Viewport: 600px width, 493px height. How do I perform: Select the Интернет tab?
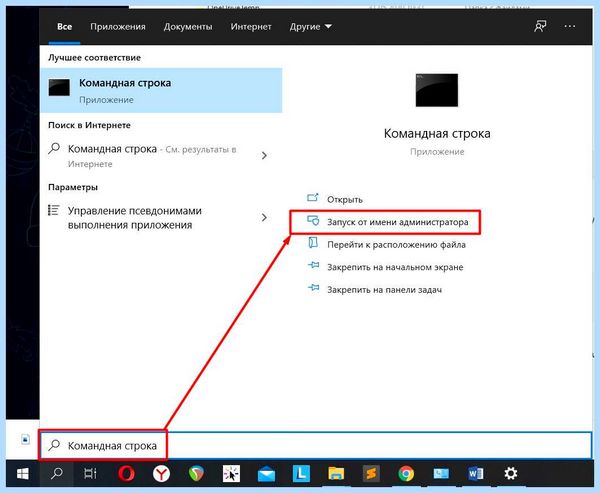[251, 27]
